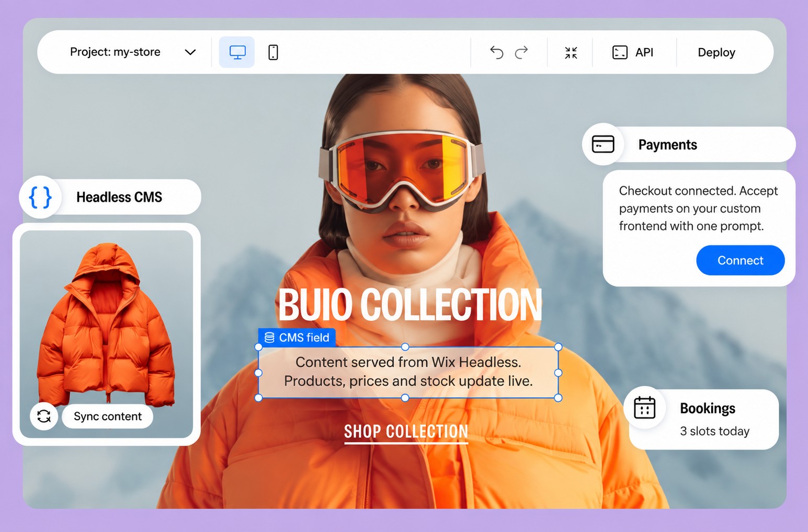The width and height of the screenshot is (808, 532).
Task: Click the Bookings calendar icon
Action: coord(644,408)
